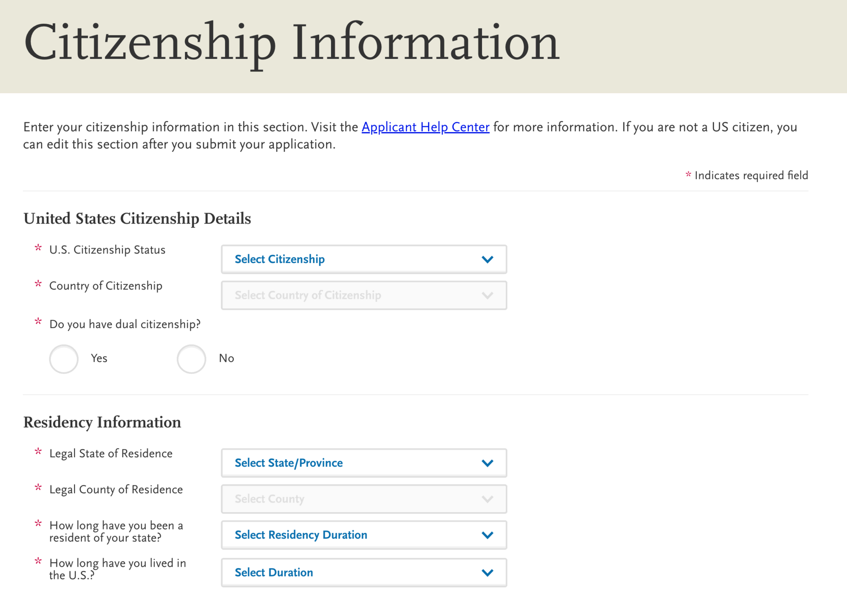This screenshot has width=847, height=616.
Task: Expand the Select State/Province dropdown
Action: [365, 463]
